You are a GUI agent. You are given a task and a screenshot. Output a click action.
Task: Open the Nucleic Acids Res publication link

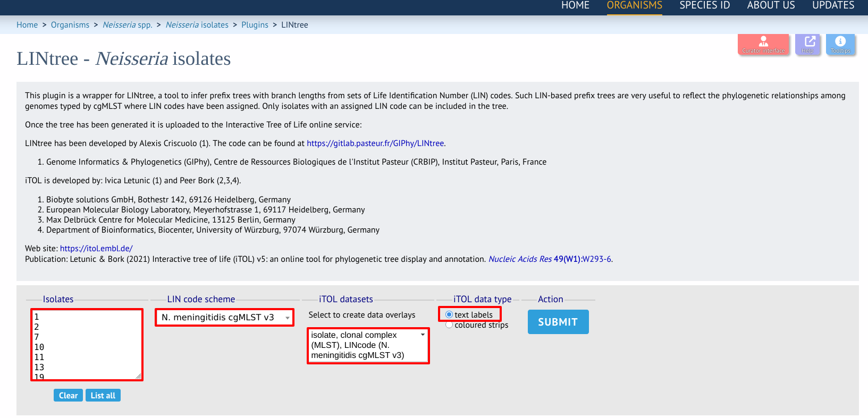[x=550, y=259]
